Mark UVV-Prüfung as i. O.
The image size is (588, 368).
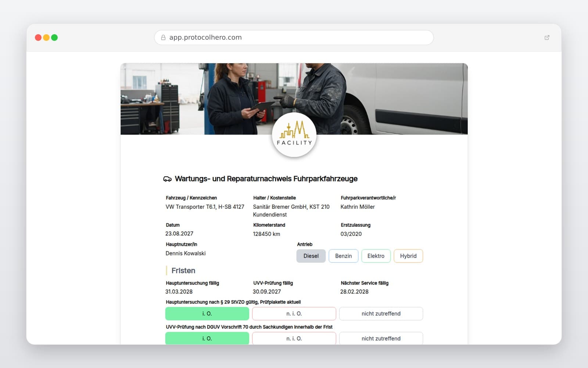(207, 338)
